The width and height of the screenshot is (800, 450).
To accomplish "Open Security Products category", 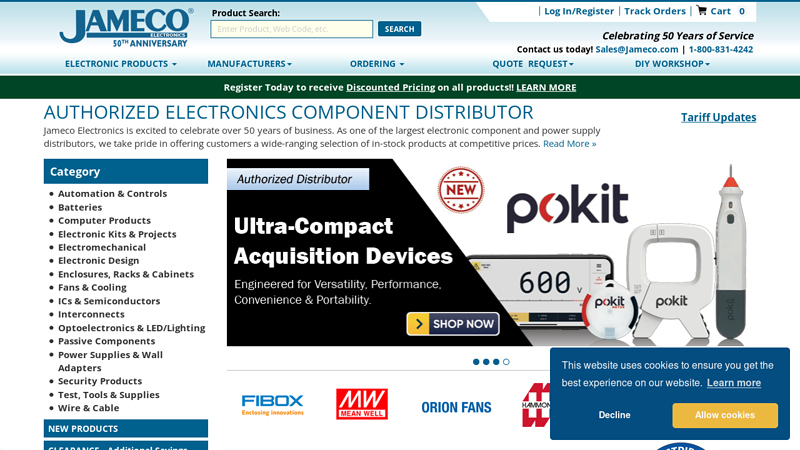I will pyautogui.click(x=99, y=381).
